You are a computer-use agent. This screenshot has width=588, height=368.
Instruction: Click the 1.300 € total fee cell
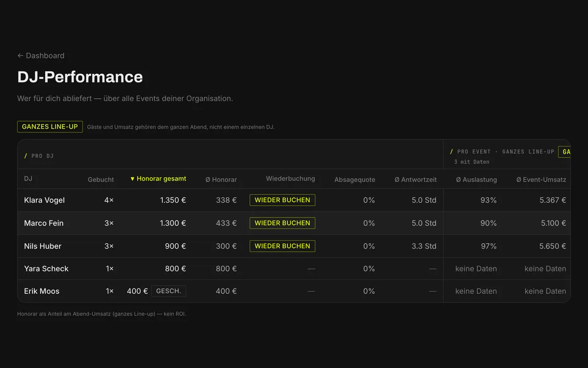click(x=173, y=223)
